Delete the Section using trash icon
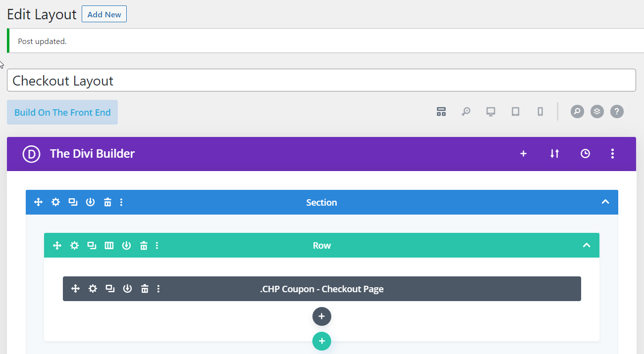The width and height of the screenshot is (644, 354). (x=107, y=202)
